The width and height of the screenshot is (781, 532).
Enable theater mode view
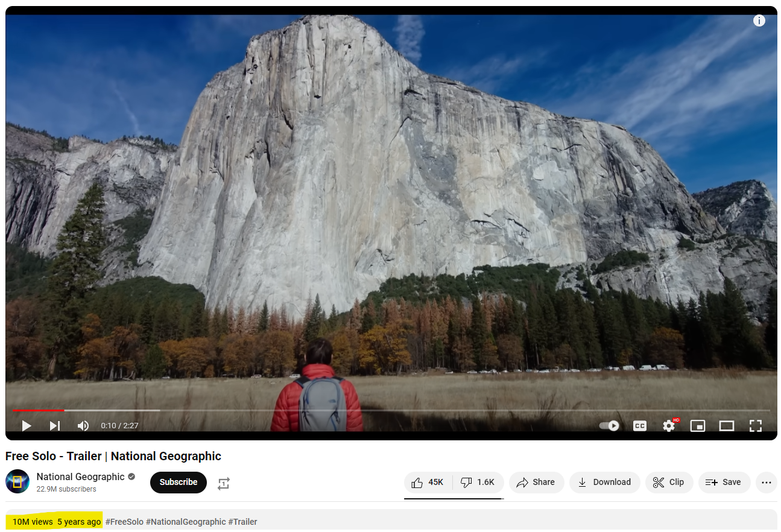(727, 426)
